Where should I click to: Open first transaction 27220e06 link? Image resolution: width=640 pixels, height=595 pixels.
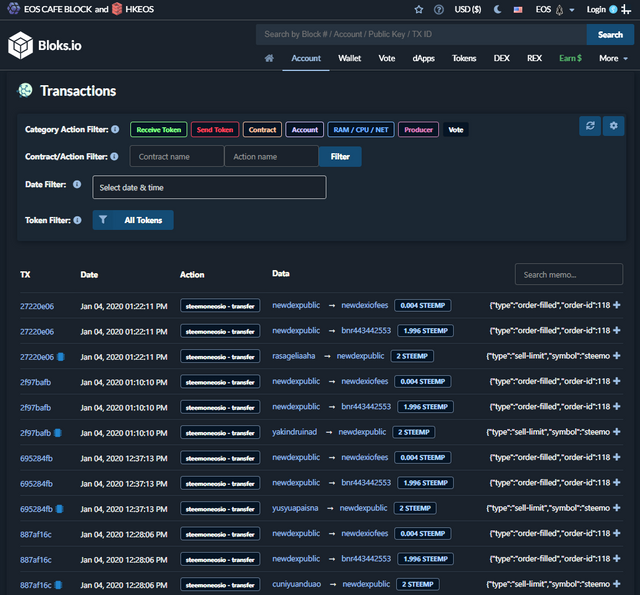pyautogui.click(x=37, y=306)
